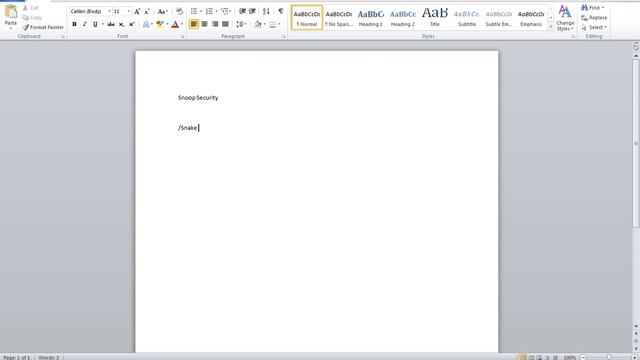Open Replace dialog
Viewport: 640px width, 360px height.
(594, 18)
